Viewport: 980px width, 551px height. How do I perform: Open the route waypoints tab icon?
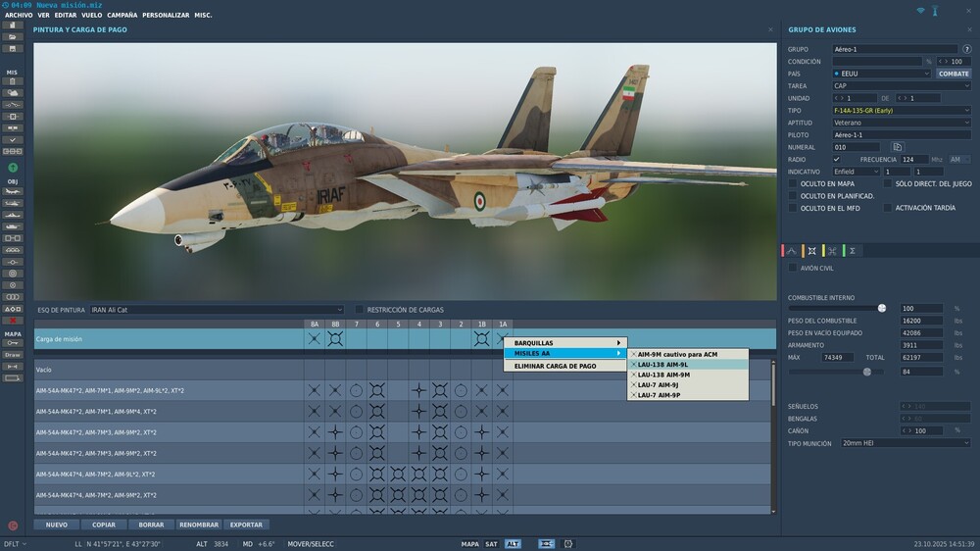coord(791,251)
